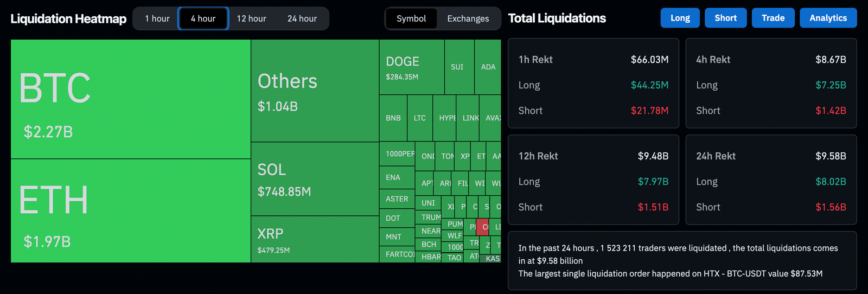
Task: Click the active 4 hour option
Action: (x=203, y=18)
